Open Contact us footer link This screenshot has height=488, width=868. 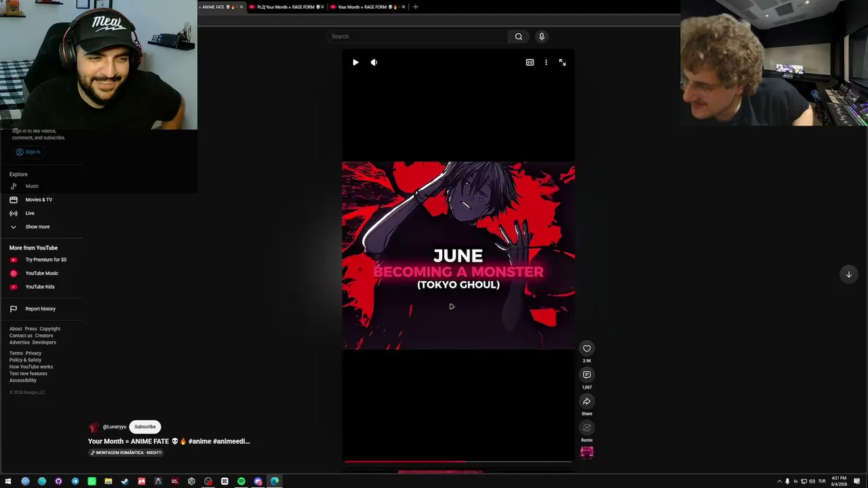[21, 335]
